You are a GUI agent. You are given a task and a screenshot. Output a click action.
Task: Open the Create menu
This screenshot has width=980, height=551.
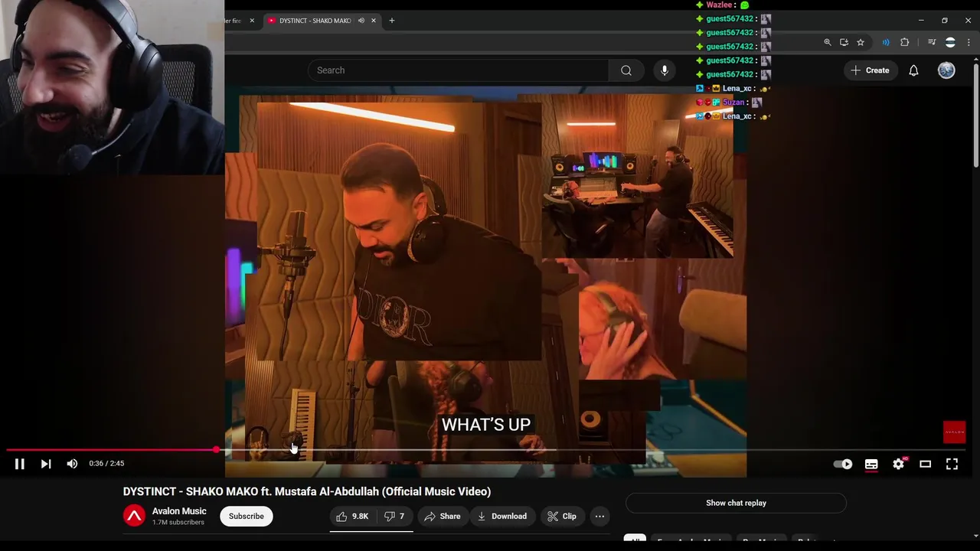pyautogui.click(x=870, y=70)
